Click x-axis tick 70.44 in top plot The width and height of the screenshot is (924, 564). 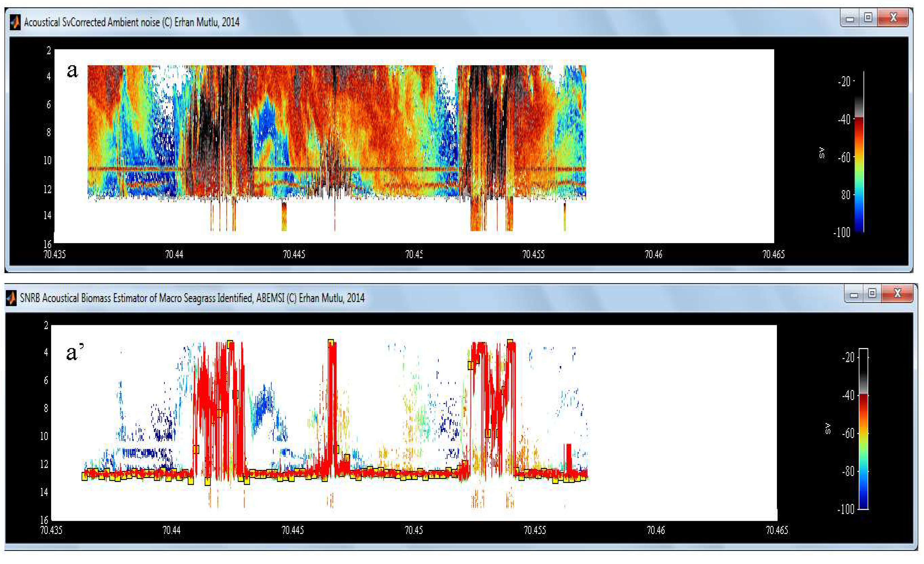pyautogui.click(x=174, y=255)
